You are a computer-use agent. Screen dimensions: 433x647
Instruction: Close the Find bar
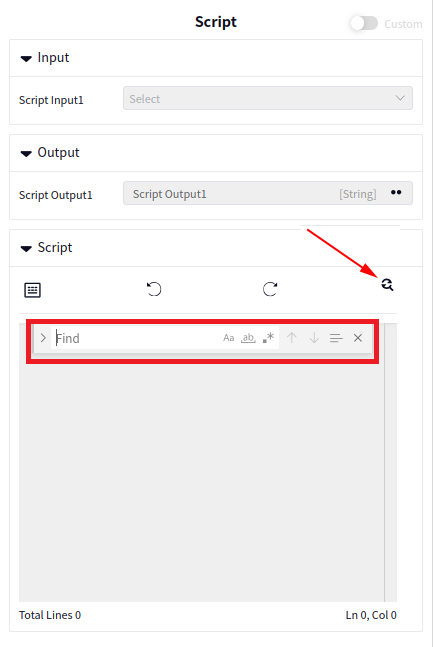click(358, 338)
